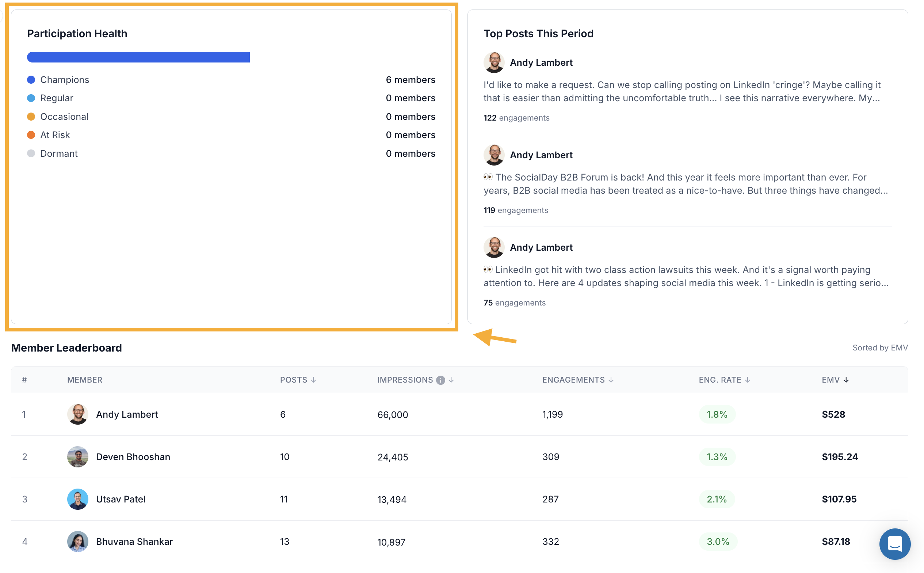Click the 2.1% engagement rate badge

coord(717,499)
